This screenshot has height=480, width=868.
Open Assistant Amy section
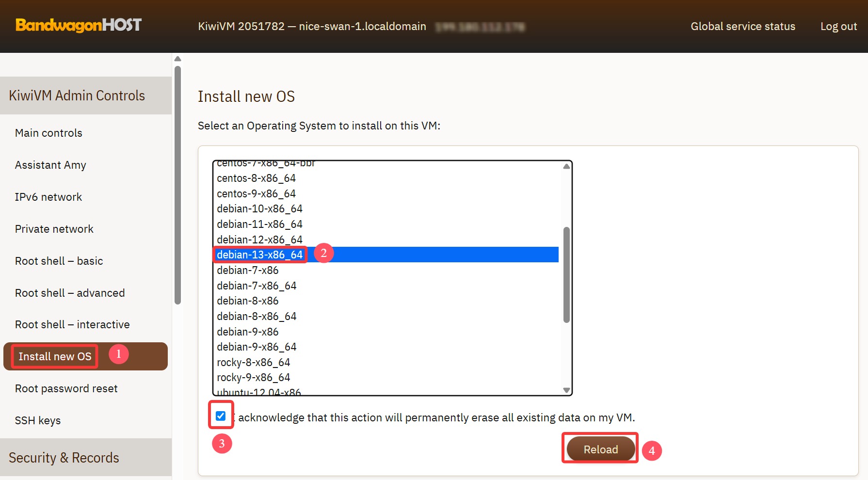[x=50, y=165]
